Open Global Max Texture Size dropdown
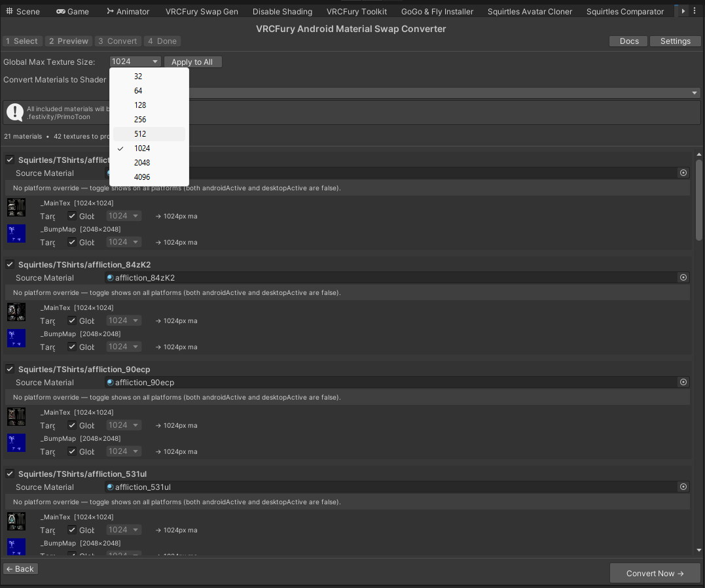705x588 pixels. (135, 61)
